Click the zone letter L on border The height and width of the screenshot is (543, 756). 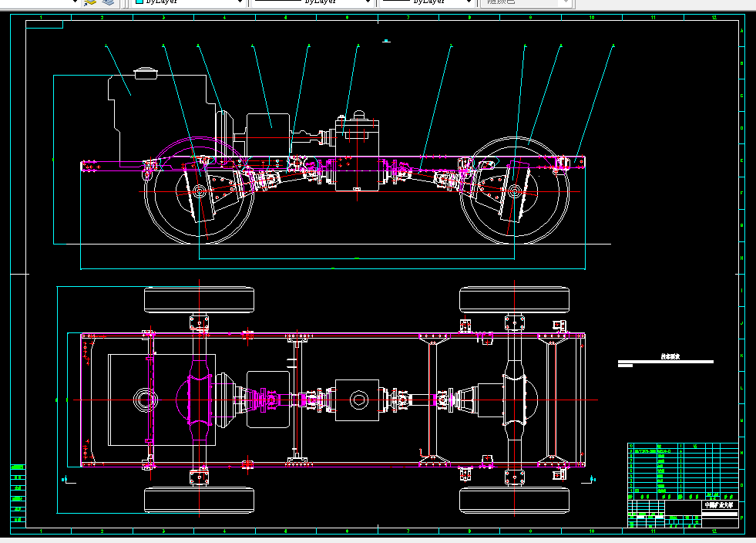pos(741,388)
